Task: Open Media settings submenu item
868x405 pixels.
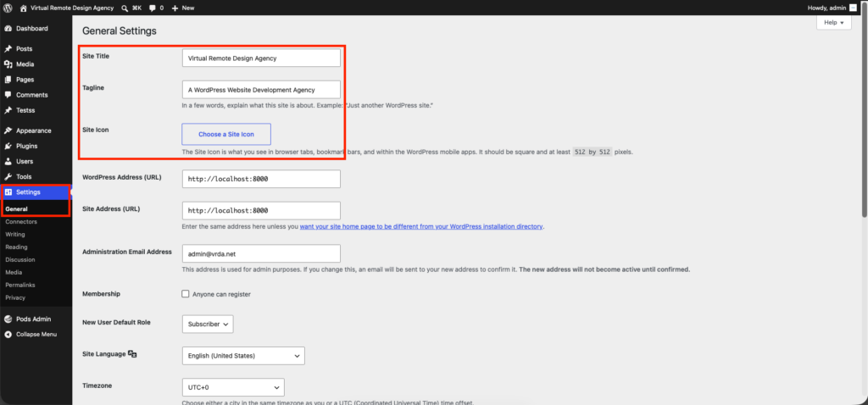Action: 14,272
